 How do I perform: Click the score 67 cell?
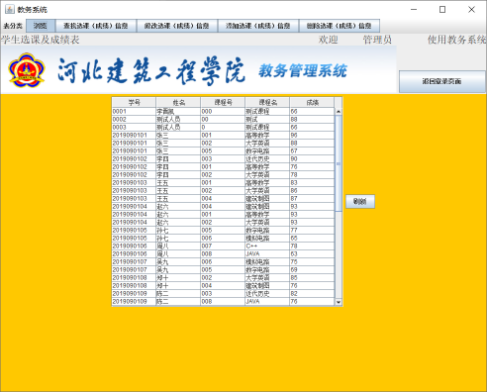coord(312,151)
